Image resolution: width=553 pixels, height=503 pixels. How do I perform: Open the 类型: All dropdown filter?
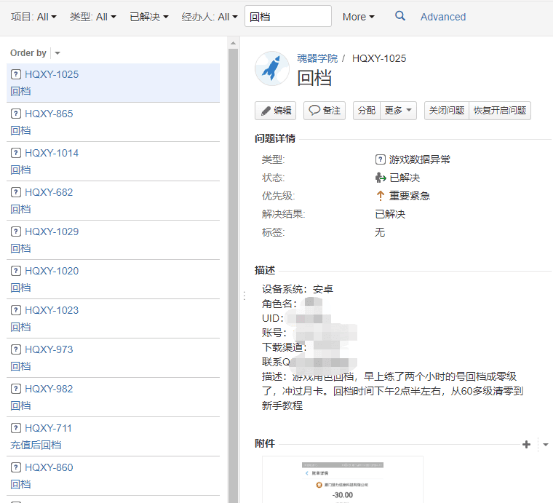(93, 17)
